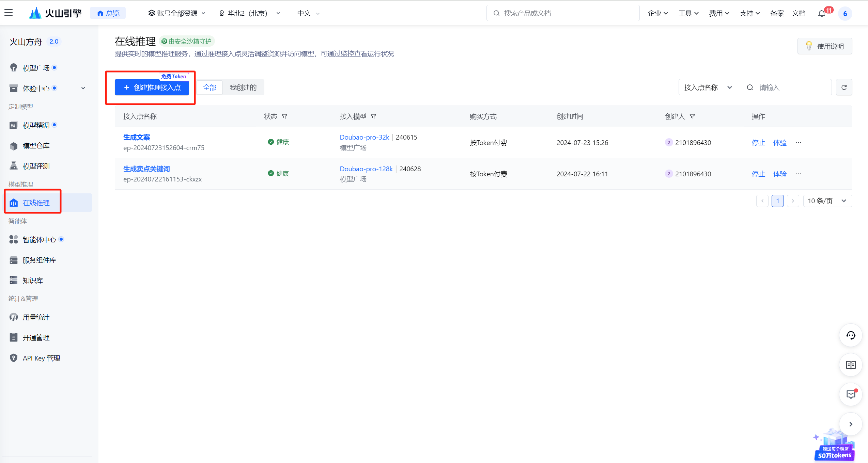Click the 开通管理 sidebar icon
Viewport: 868px width, 463px height.
(x=14, y=338)
